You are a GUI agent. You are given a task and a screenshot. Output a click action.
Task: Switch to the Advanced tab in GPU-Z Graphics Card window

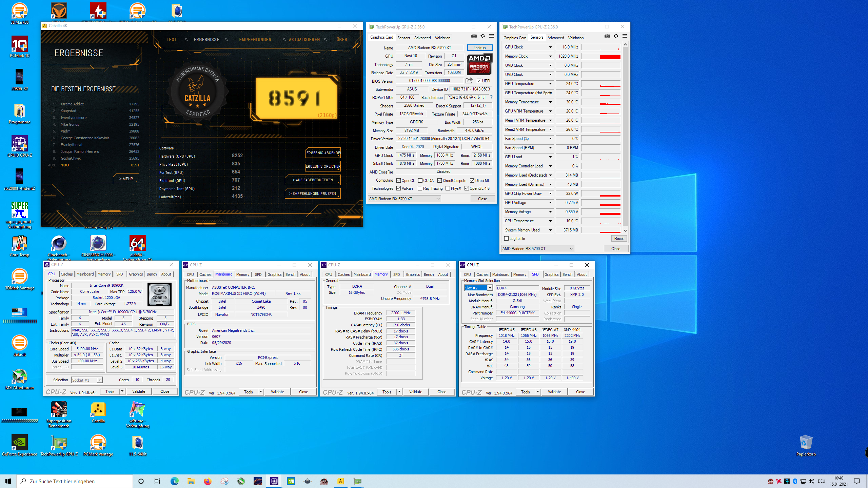422,38
